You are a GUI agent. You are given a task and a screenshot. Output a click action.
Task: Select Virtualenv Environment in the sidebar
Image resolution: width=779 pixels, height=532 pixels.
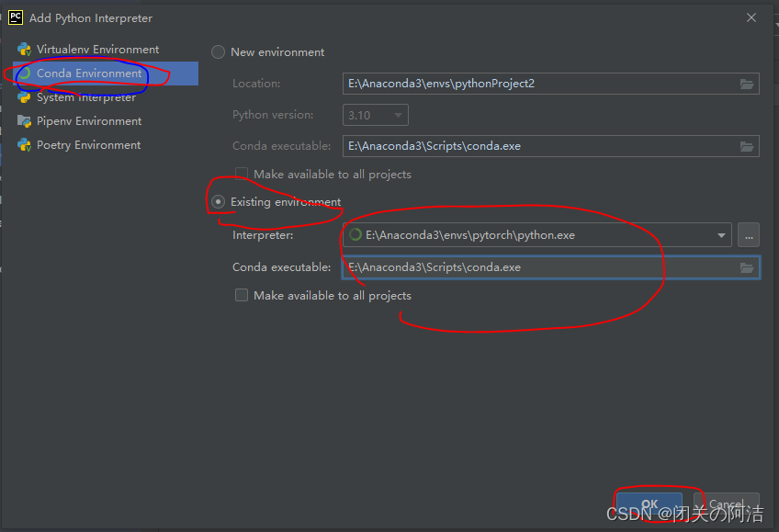[106, 50]
